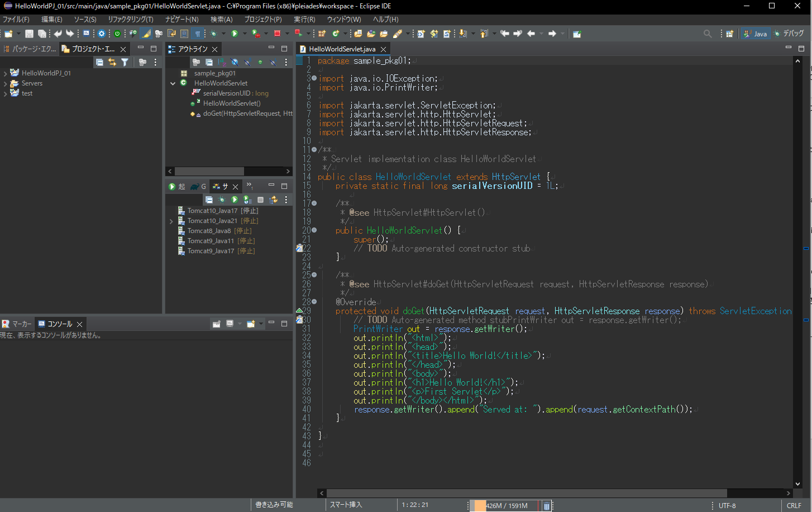Screen dimensions: 812x512
Task: Click the red Stop button in main toolbar
Action: (277, 34)
